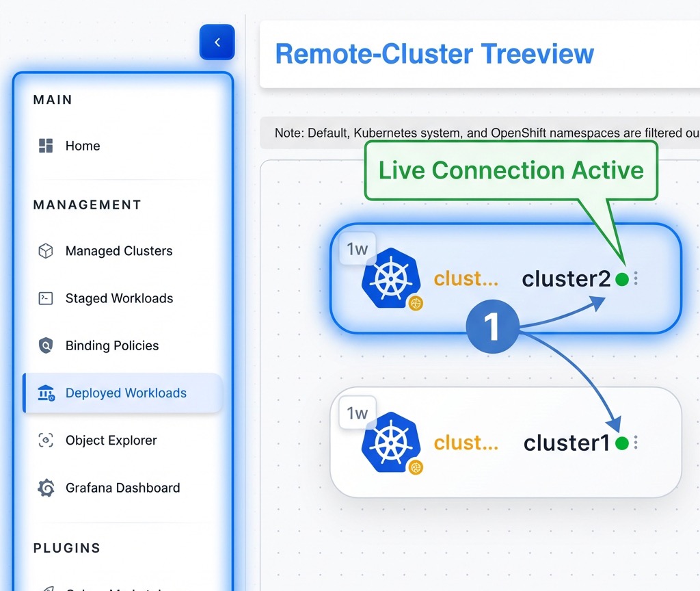This screenshot has height=591, width=700.
Task: Select Deployed Workloads in the sidebar
Action: [126, 393]
